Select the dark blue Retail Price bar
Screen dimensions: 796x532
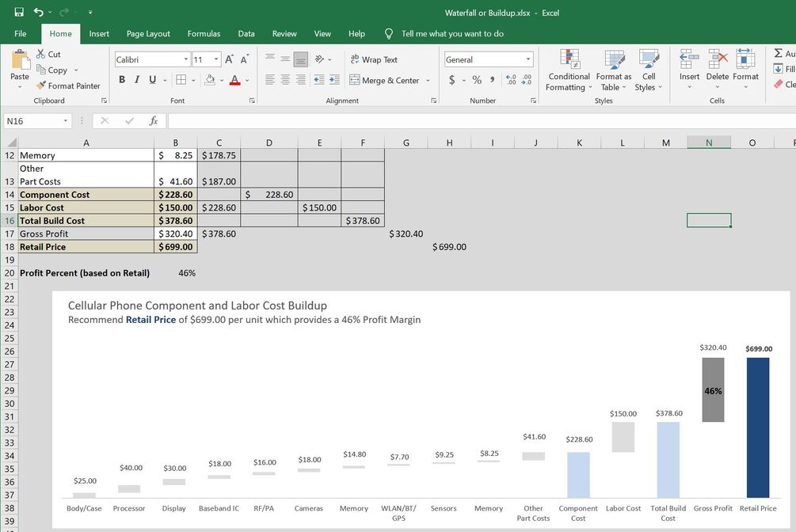[758, 427]
